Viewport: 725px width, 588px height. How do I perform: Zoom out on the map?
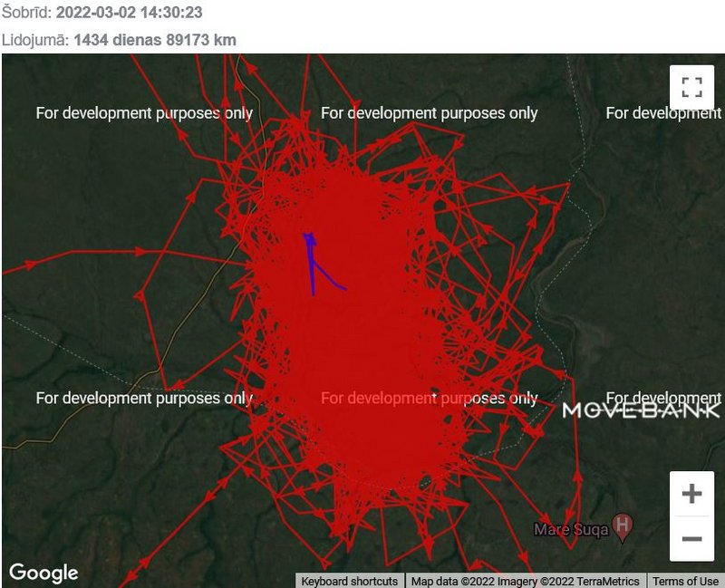(x=691, y=538)
